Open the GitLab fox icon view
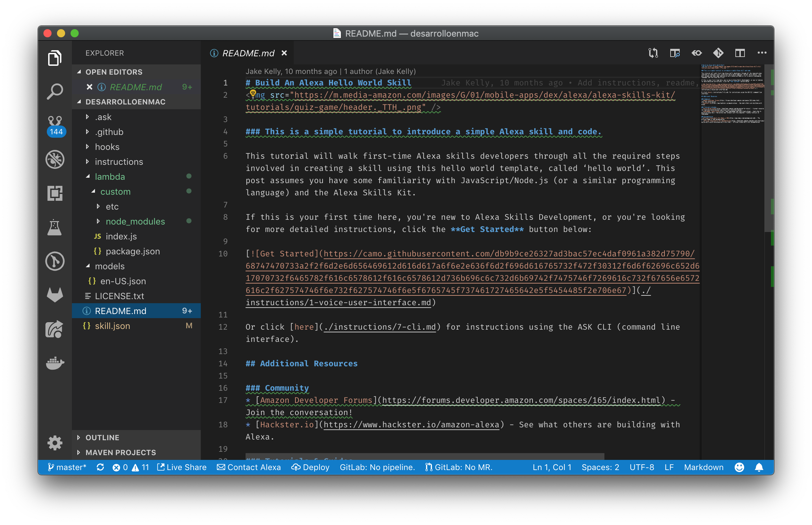The height and width of the screenshot is (525, 812). pos(55,295)
